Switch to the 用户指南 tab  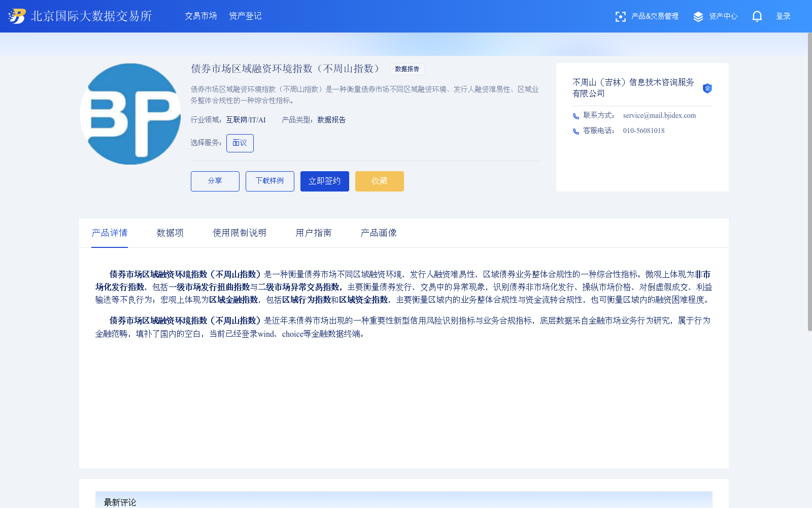(314, 233)
